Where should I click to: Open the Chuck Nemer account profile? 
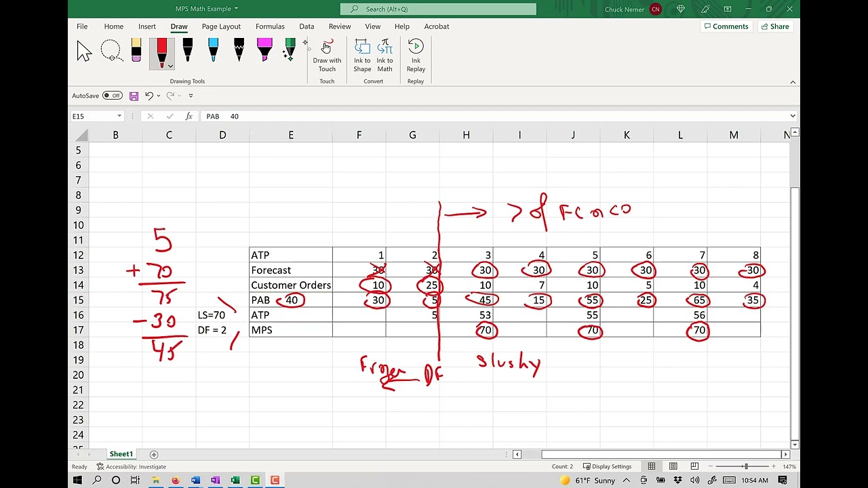pos(633,9)
